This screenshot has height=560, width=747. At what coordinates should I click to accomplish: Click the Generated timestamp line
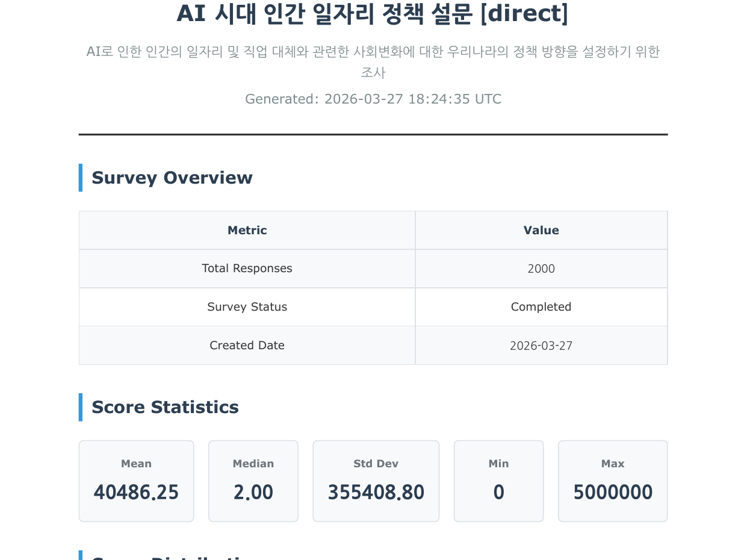(373, 99)
